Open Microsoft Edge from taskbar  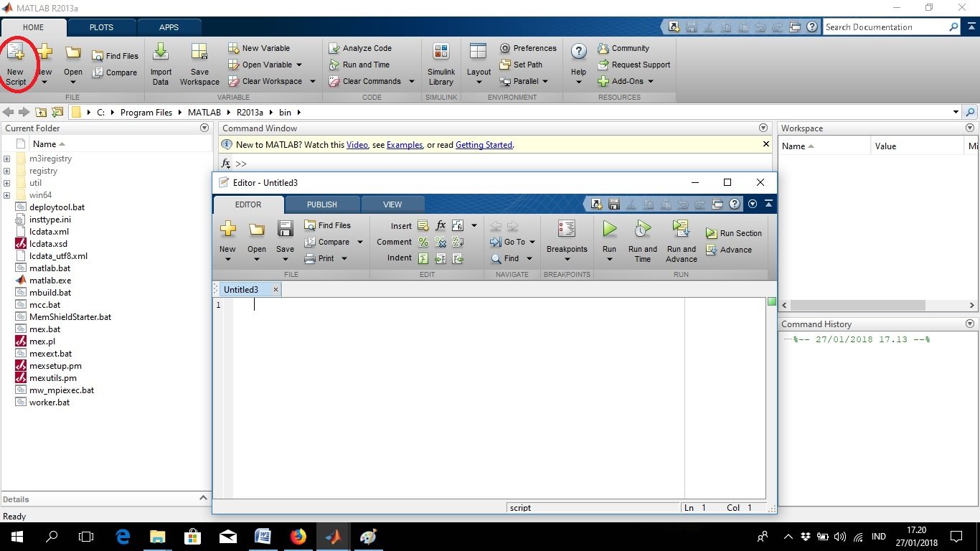(123, 537)
